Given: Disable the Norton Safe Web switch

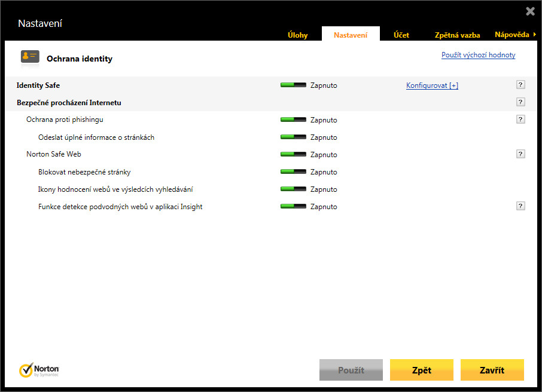Looking at the screenshot, I should (293, 154).
